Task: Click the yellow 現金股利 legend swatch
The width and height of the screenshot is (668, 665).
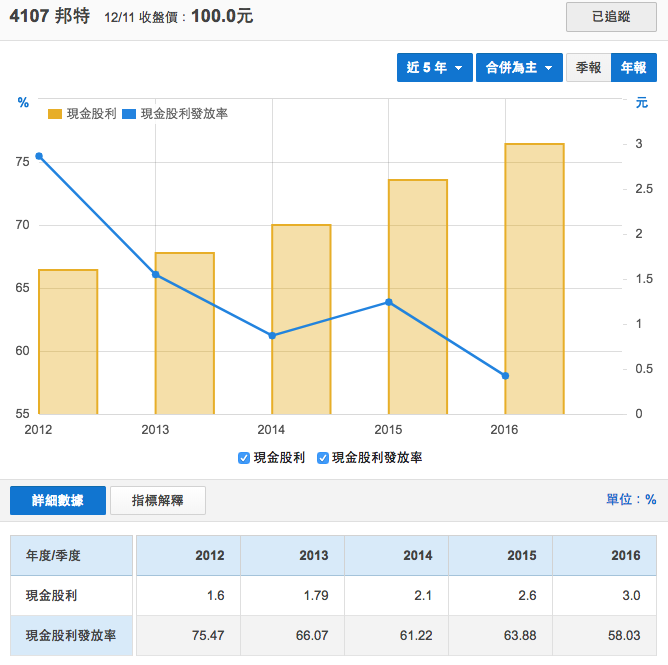Action: pos(55,114)
